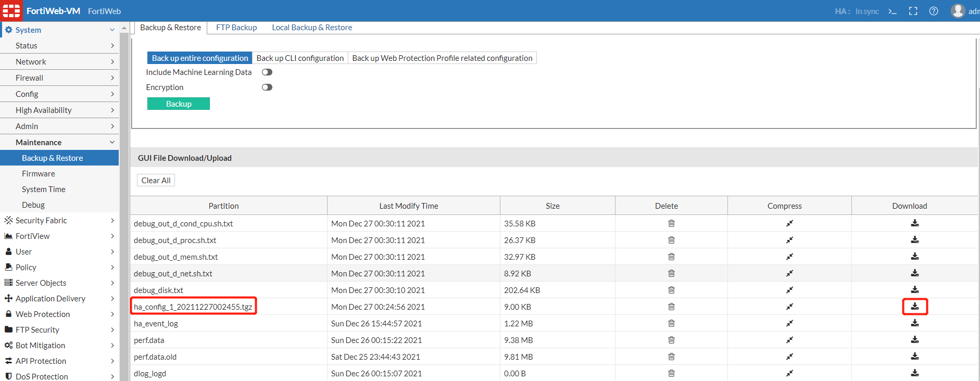Click the help question mark icon
The image size is (980, 381).
tap(934, 11)
